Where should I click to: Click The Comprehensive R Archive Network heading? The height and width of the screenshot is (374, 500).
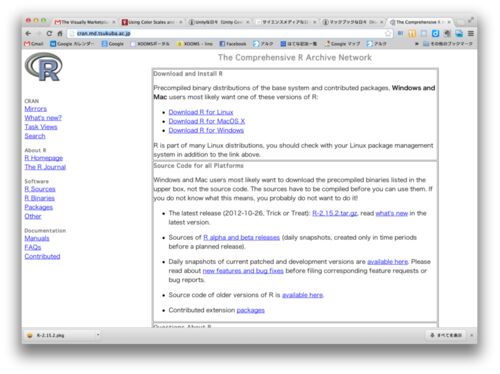(x=295, y=57)
